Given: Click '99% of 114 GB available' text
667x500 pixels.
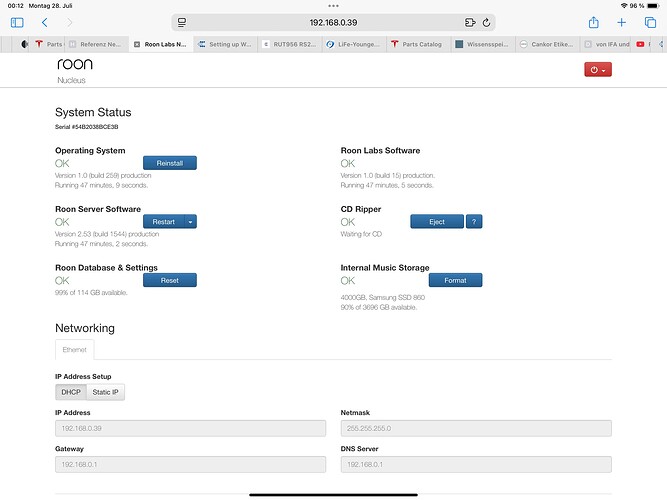Looking at the screenshot, I should (x=91, y=293).
